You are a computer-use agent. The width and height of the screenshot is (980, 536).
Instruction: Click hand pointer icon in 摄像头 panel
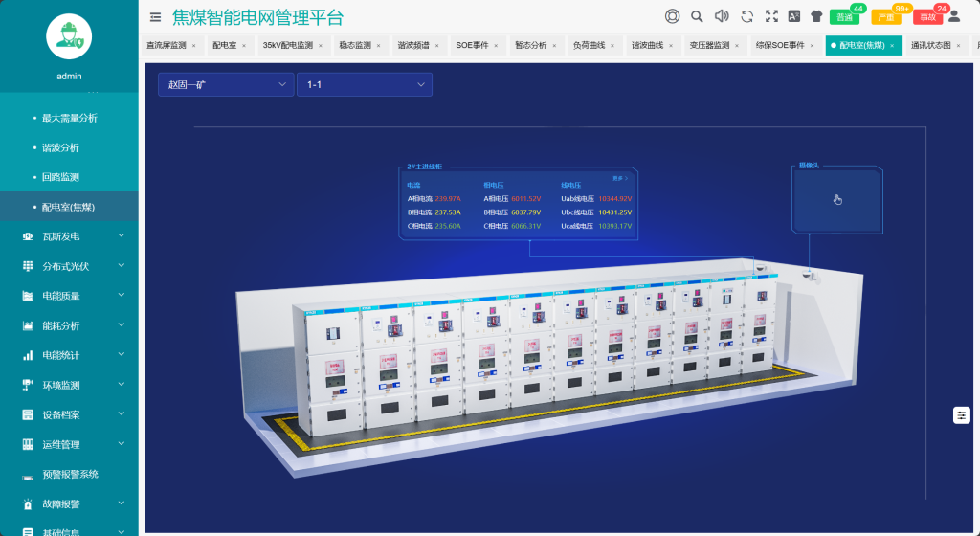(837, 200)
